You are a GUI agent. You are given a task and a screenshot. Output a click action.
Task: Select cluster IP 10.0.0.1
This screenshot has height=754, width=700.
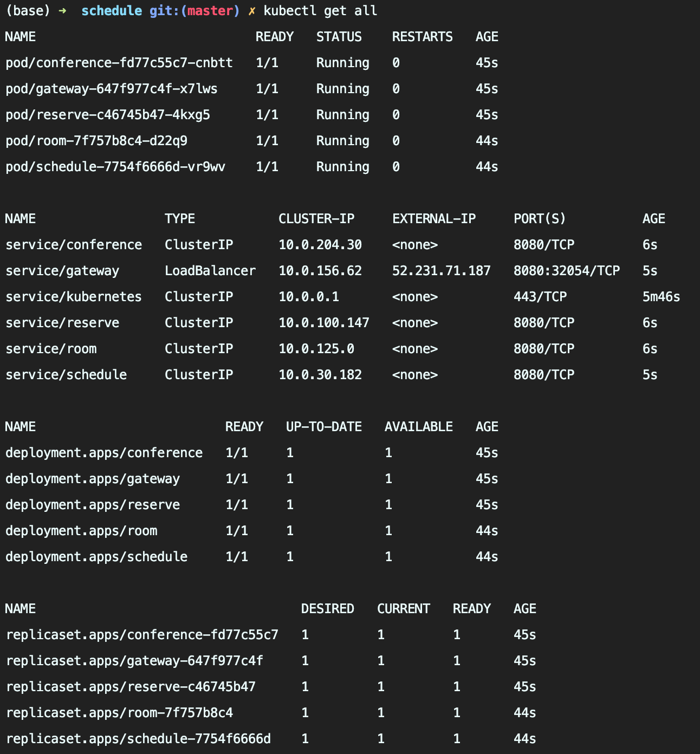(x=309, y=297)
